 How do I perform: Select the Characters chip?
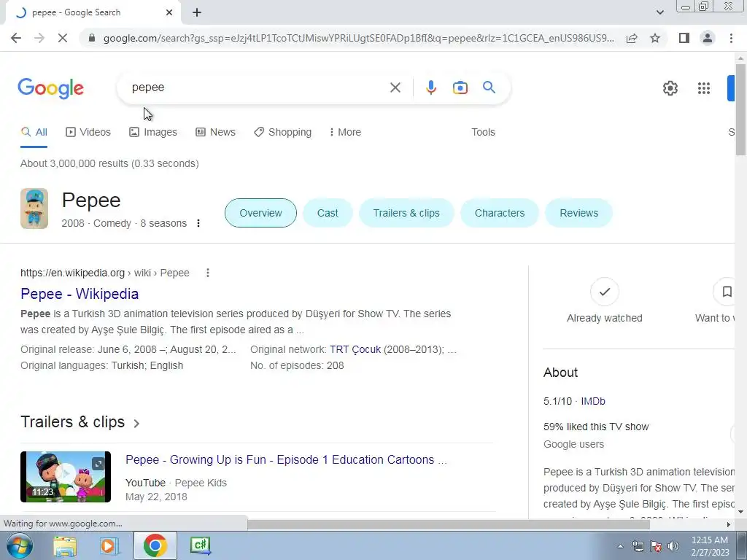pos(499,213)
